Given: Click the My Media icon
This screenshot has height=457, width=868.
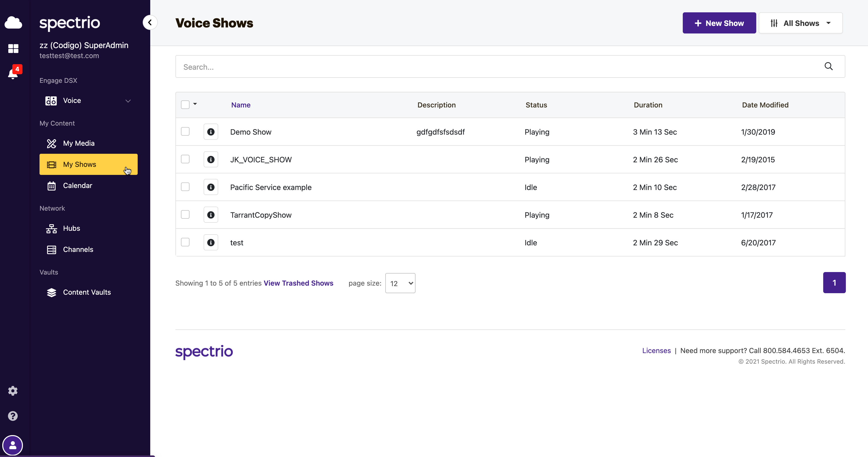Looking at the screenshot, I should tap(52, 143).
